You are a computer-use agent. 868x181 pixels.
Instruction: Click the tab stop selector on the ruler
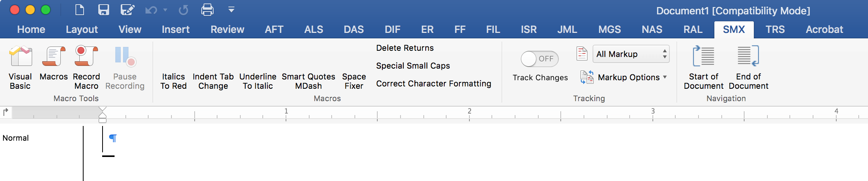(6, 112)
